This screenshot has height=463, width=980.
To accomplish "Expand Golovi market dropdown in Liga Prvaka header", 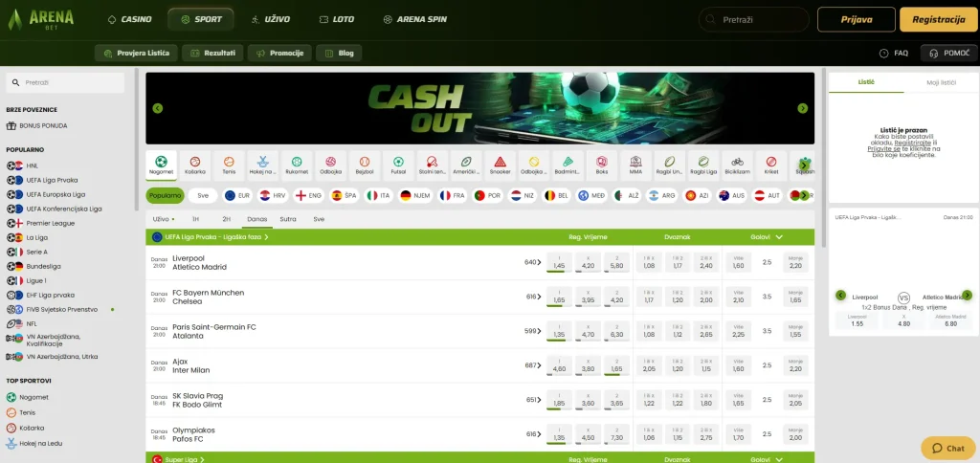I will [767, 237].
